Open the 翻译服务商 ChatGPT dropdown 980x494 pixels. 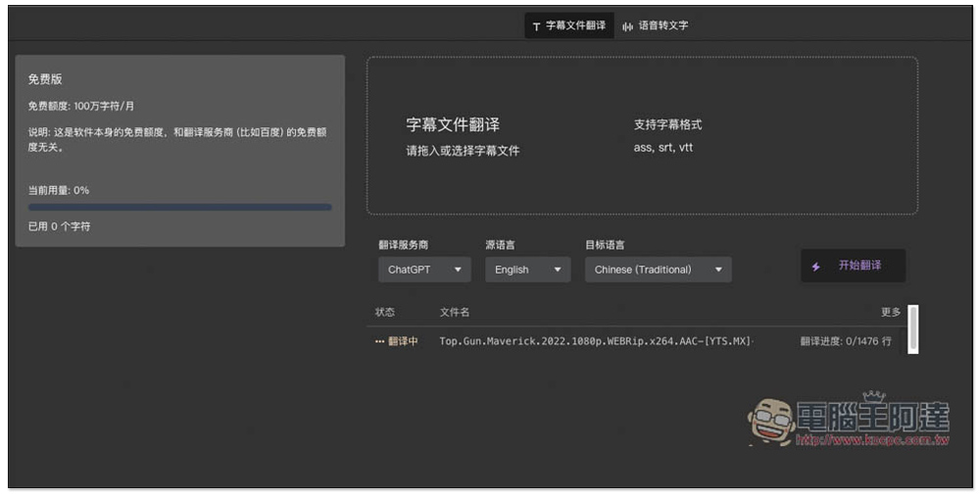coord(424,270)
